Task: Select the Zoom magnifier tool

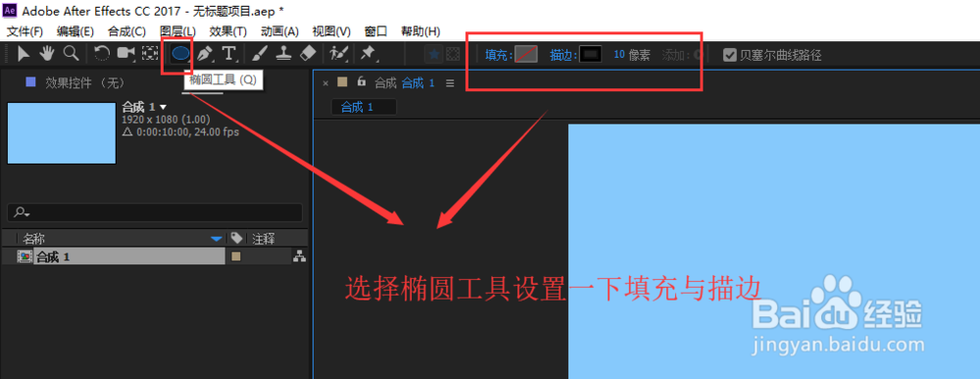Action: click(72, 54)
